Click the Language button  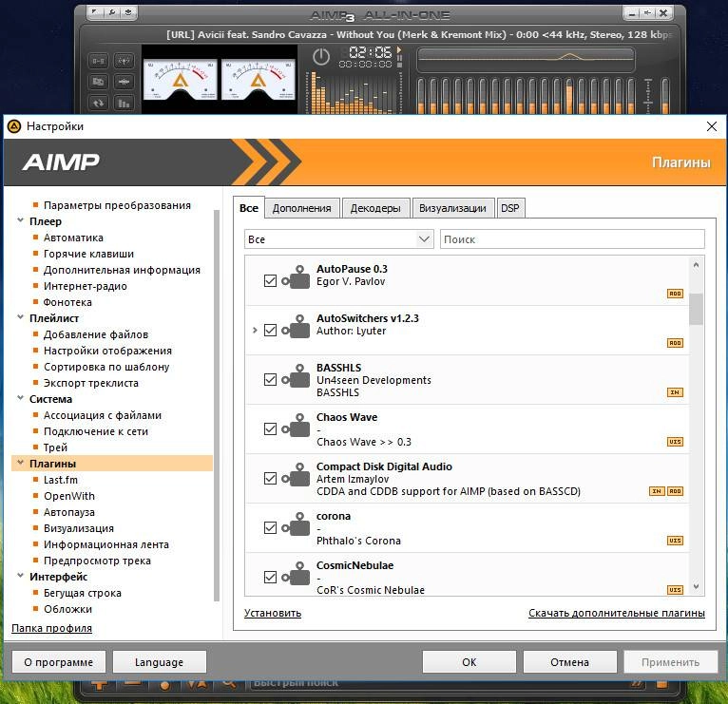[x=160, y=662]
